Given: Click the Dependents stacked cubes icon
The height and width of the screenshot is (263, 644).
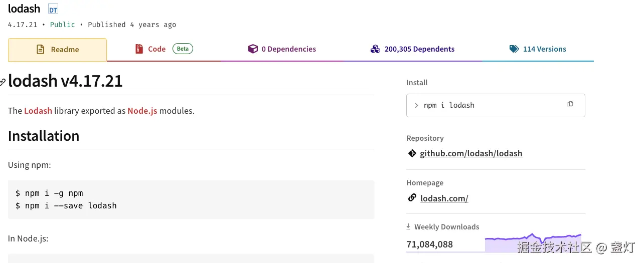Looking at the screenshot, I should (375, 49).
